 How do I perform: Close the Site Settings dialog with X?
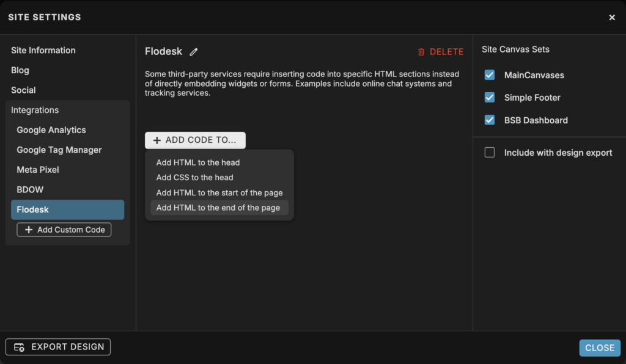tap(611, 17)
